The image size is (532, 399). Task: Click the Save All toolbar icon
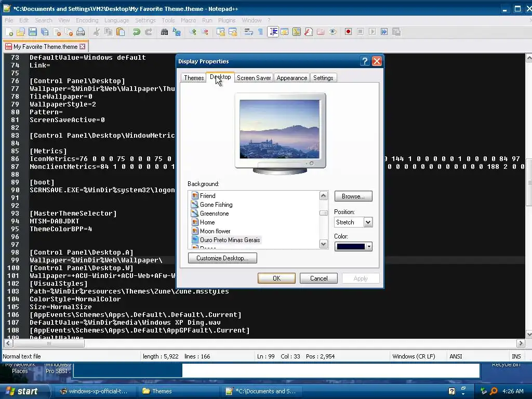[45, 32]
